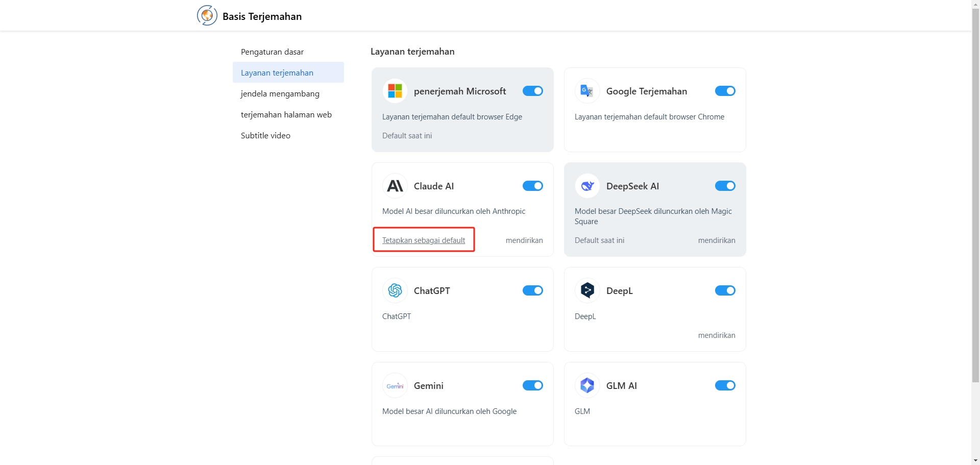Click 'Default saat ini' on DeepSeek card

(599, 240)
